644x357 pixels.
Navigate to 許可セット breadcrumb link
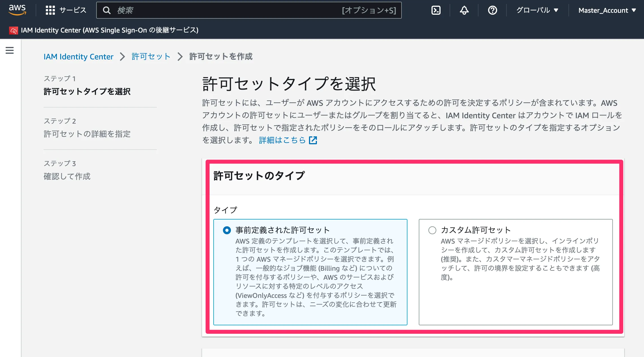(x=151, y=57)
